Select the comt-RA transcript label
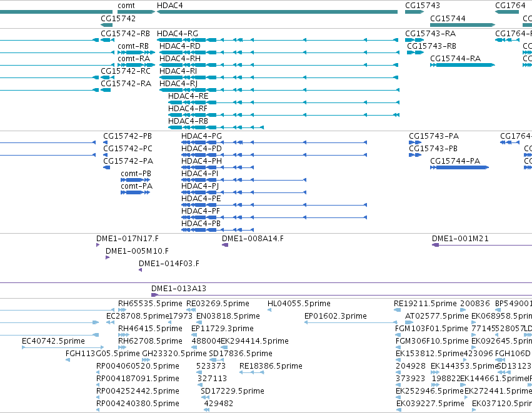The image size is (532, 413). (x=134, y=59)
